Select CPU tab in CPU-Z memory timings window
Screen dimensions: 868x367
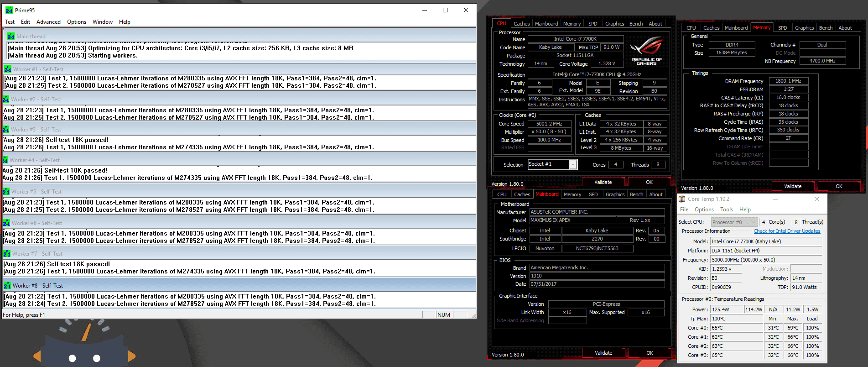691,28
